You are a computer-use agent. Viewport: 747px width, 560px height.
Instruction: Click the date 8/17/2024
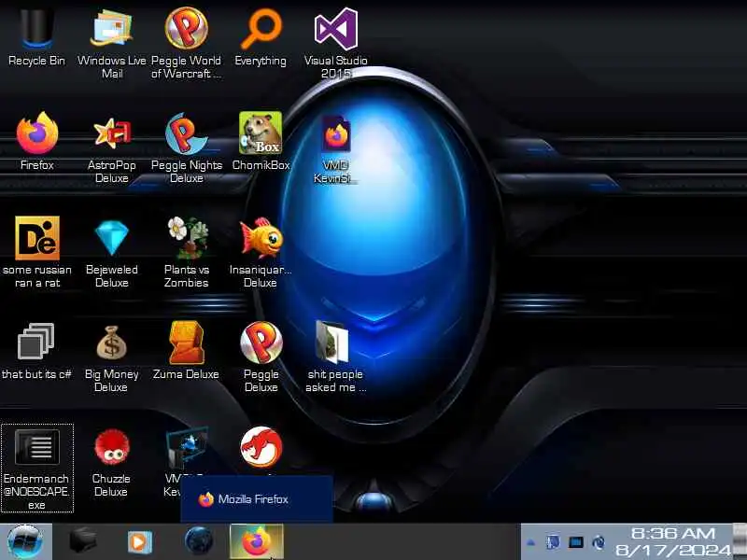tap(673, 550)
